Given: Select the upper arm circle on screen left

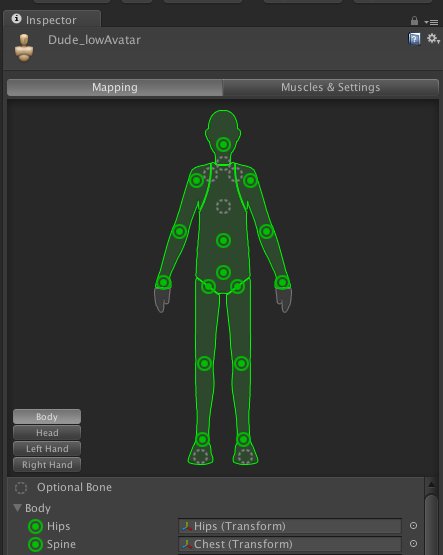Looking at the screenshot, I should click(196, 181).
